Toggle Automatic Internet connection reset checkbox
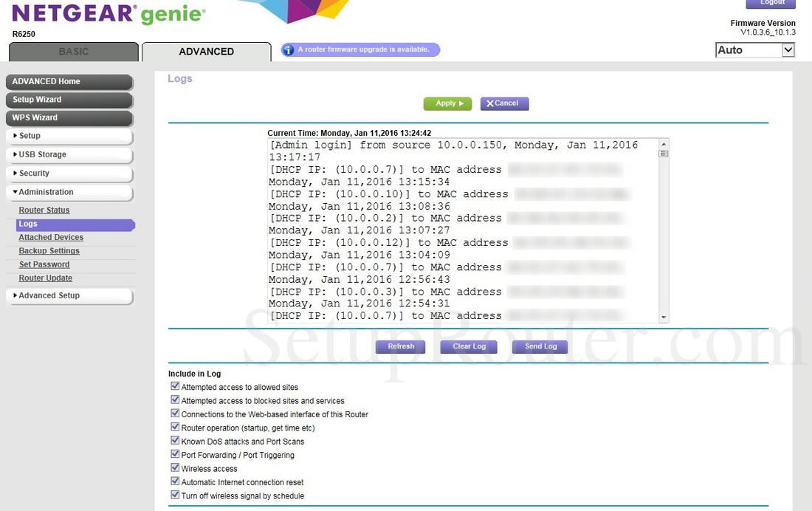 click(175, 481)
